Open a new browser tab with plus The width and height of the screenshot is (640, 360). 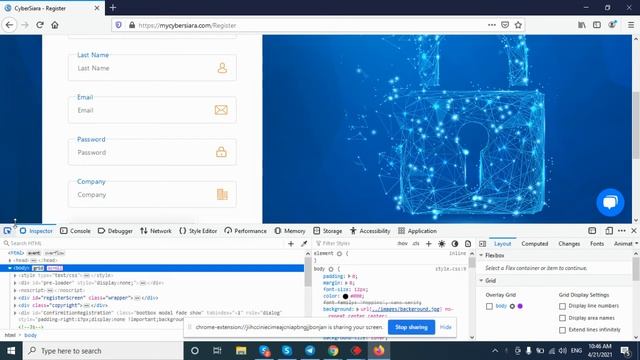pyautogui.click(x=113, y=8)
